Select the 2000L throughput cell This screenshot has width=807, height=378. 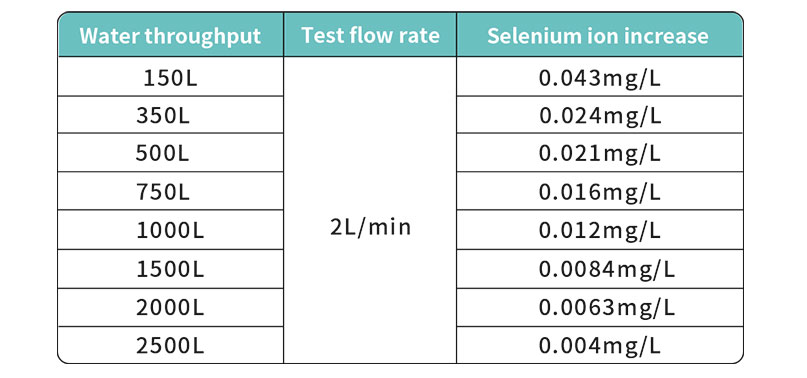[170, 307]
